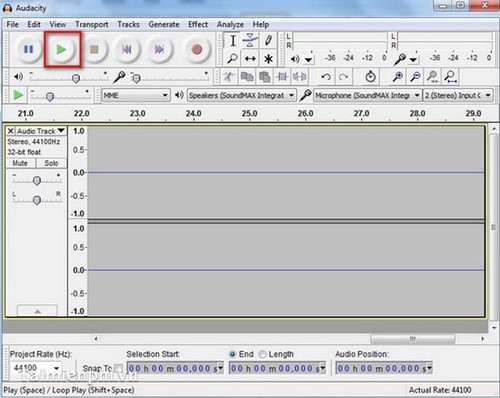The image size is (500, 398).
Task: Open the Help menu
Action: 261,25
